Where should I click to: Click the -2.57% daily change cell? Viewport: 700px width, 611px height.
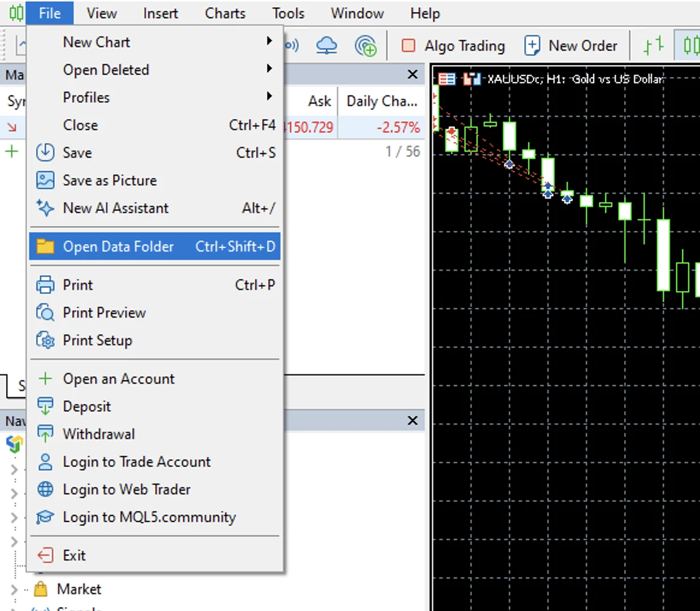point(398,127)
